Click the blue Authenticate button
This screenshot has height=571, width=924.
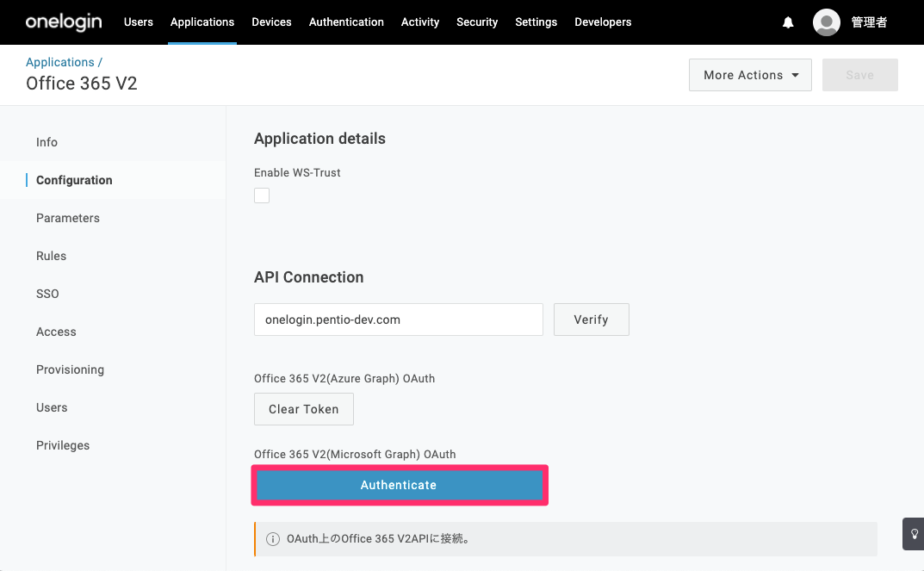pyautogui.click(x=399, y=485)
